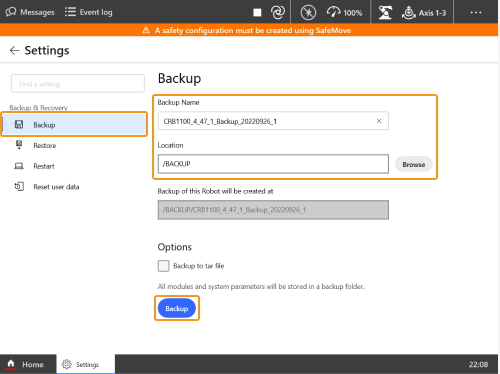Click the Backup Name text field
The image size is (500, 374).
(x=273, y=121)
